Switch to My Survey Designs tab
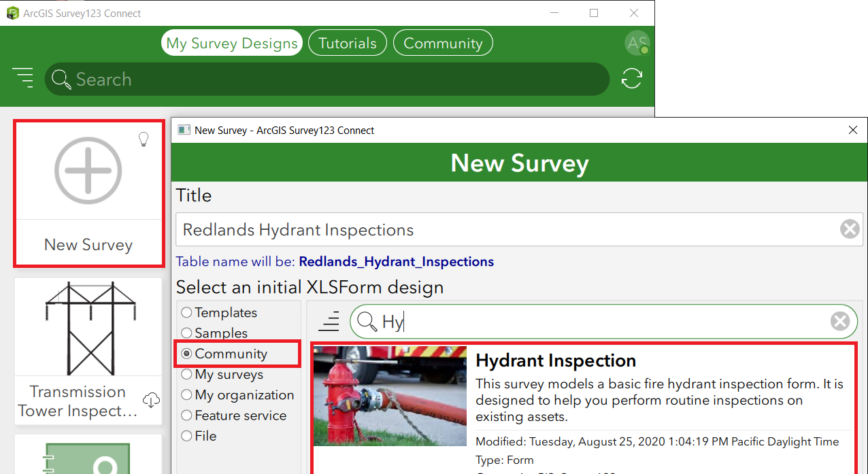868x474 pixels. tap(232, 43)
